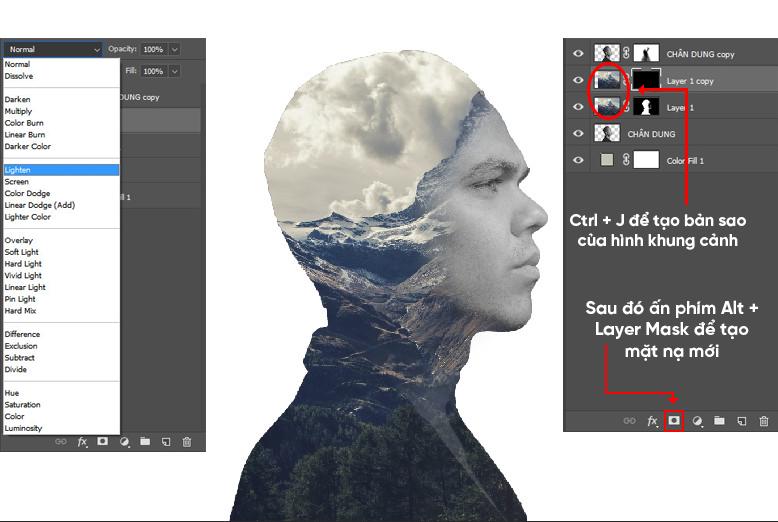778x522 pixels.
Task: Choose Vivid Light blend mode
Action: click(x=61, y=275)
